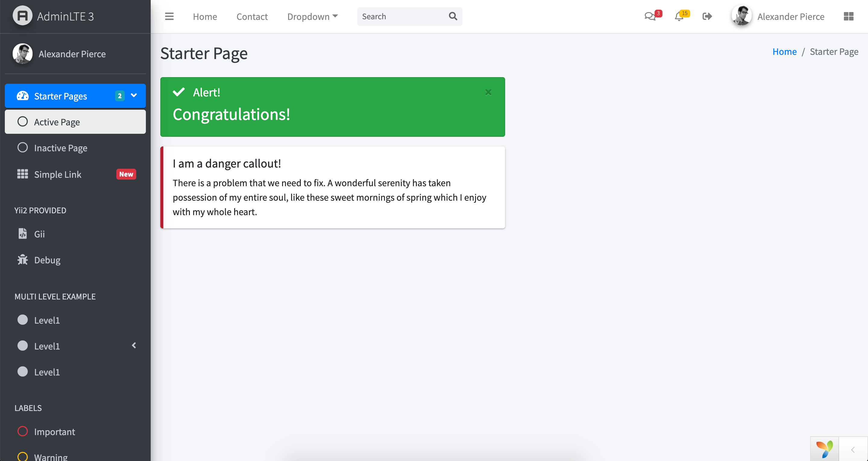Image resolution: width=868 pixels, height=461 pixels.
Task: Go to Contact in navbar
Action: [x=252, y=16]
